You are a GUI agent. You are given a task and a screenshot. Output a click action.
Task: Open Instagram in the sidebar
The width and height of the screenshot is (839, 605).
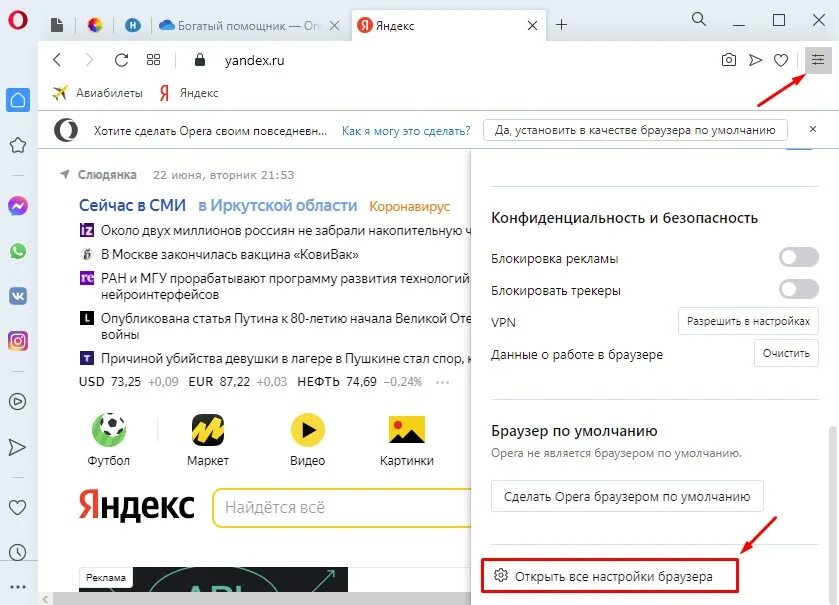18,341
